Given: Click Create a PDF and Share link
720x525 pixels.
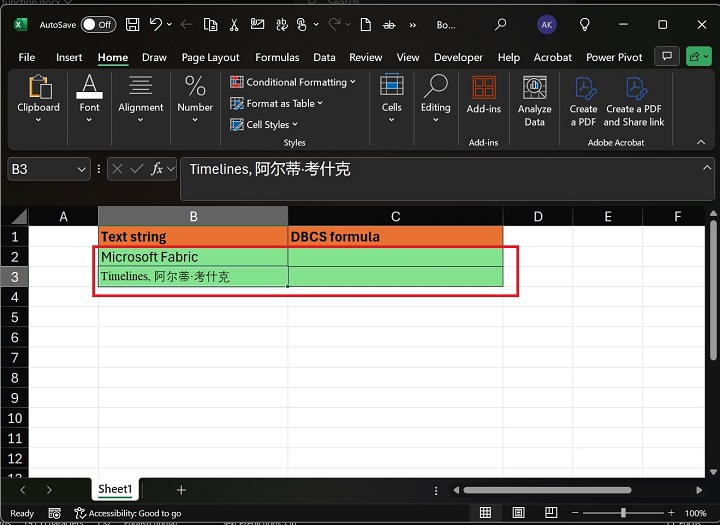Looking at the screenshot, I should point(634,102).
